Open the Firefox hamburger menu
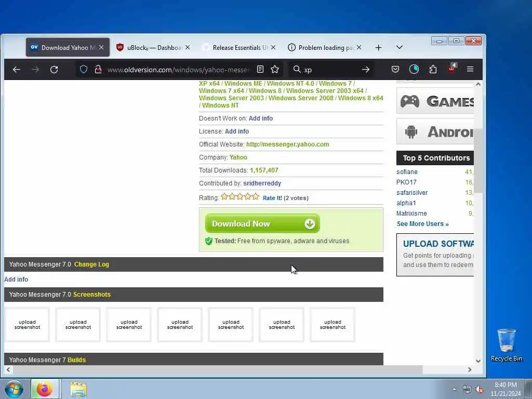This screenshot has width=532, height=399. coord(470,69)
